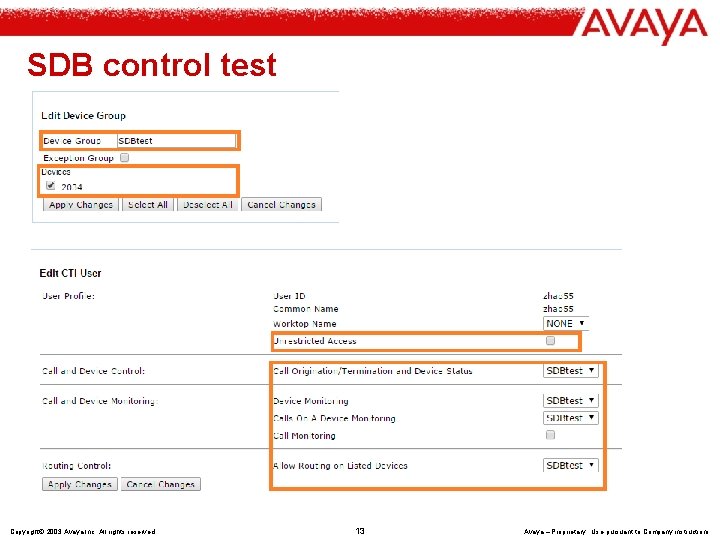Click the Select All button
The height and width of the screenshot is (540, 720).
tap(148, 205)
